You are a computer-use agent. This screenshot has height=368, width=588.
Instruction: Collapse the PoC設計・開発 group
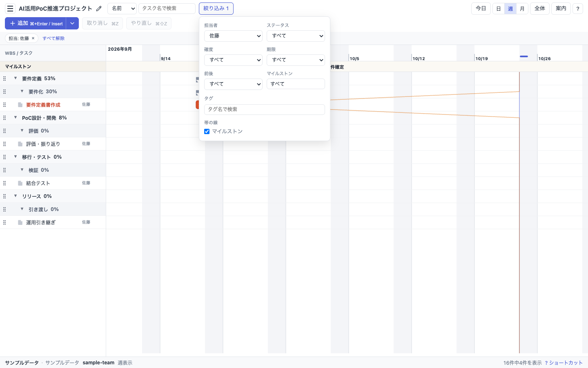(16, 117)
